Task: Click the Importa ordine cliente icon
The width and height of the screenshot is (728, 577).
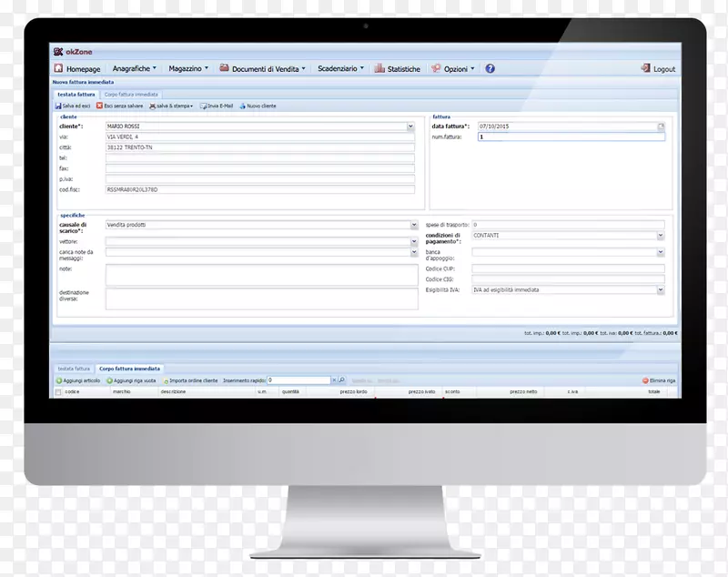Action: (166, 381)
